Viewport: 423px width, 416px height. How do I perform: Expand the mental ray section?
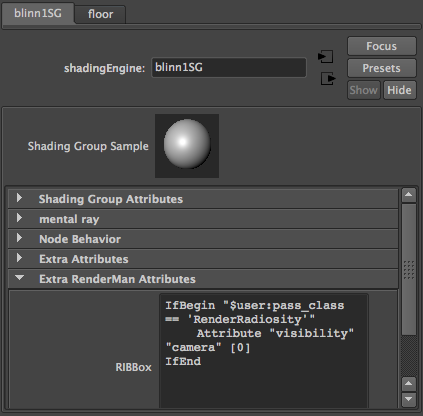[203, 219]
